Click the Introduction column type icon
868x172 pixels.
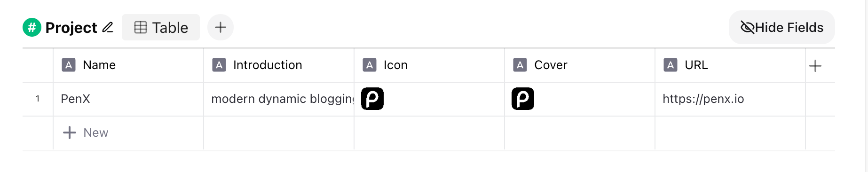coord(219,65)
